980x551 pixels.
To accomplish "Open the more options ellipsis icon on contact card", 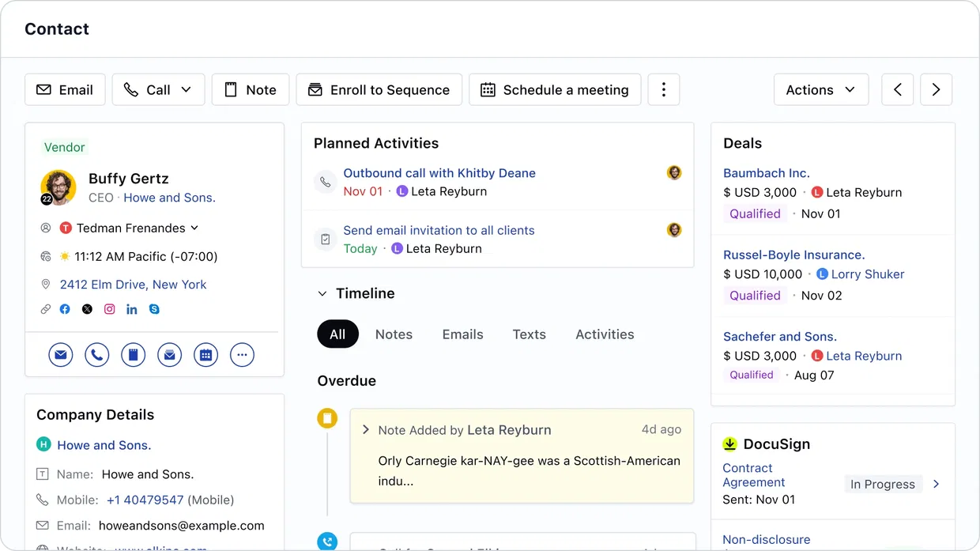I will (x=242, y=355).
